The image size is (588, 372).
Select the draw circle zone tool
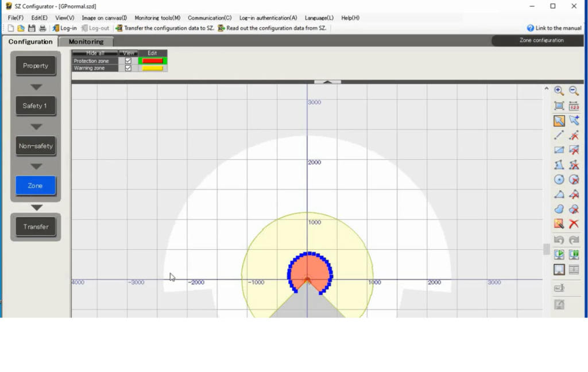(x=559, y=180)
